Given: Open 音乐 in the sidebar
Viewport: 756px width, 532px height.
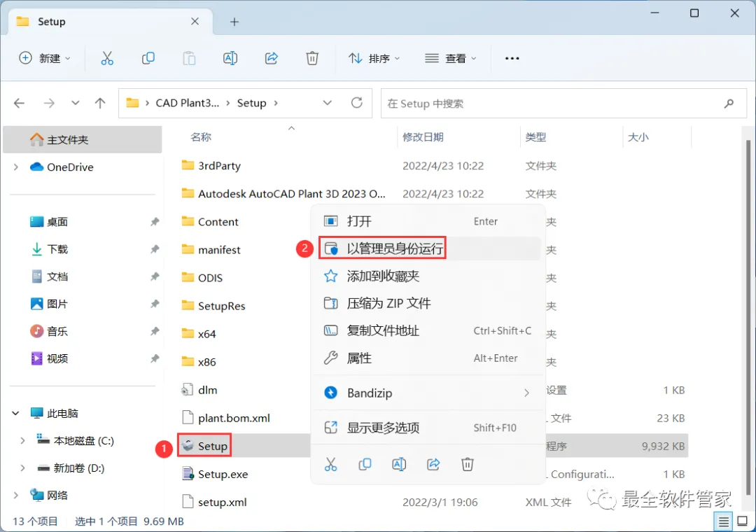Looking at the screenshot, I should 57,331.
